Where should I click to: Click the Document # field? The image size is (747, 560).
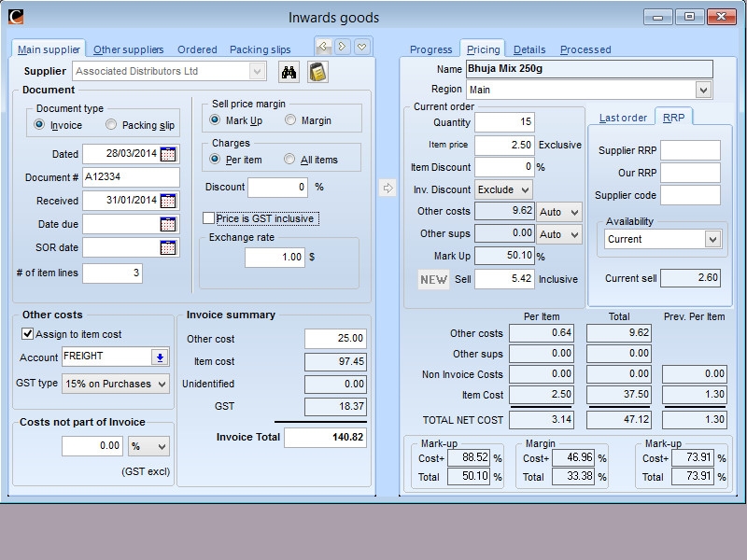tap(131, 177)
